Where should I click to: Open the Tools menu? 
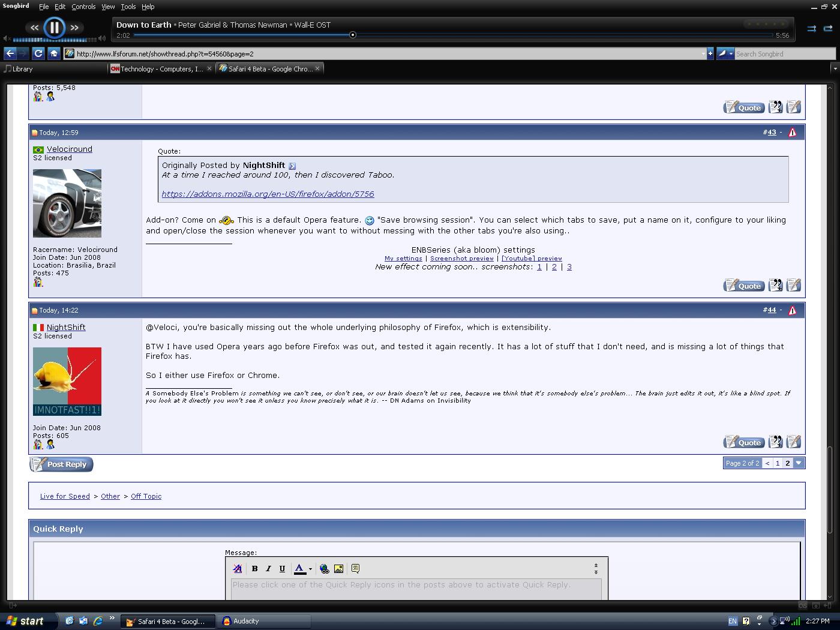128,7
